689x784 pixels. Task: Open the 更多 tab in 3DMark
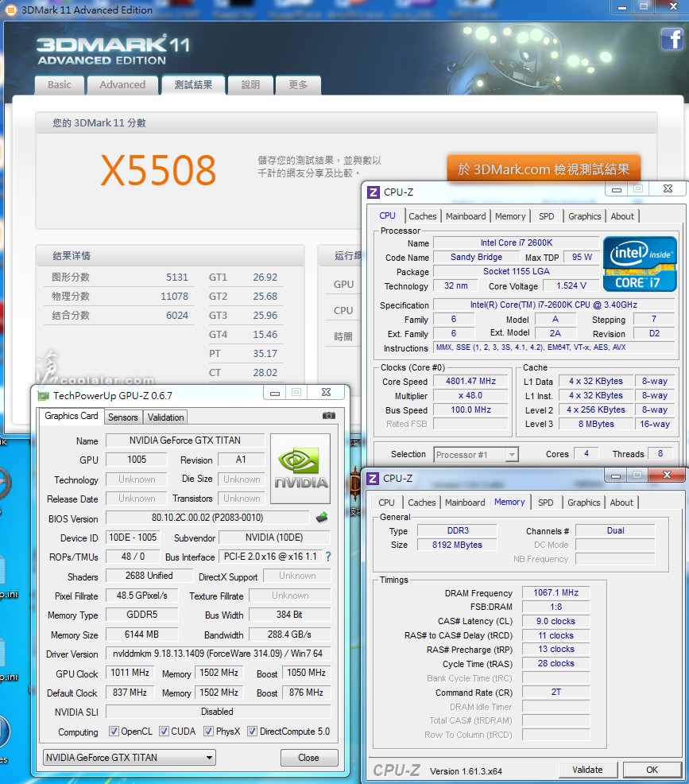298,85
